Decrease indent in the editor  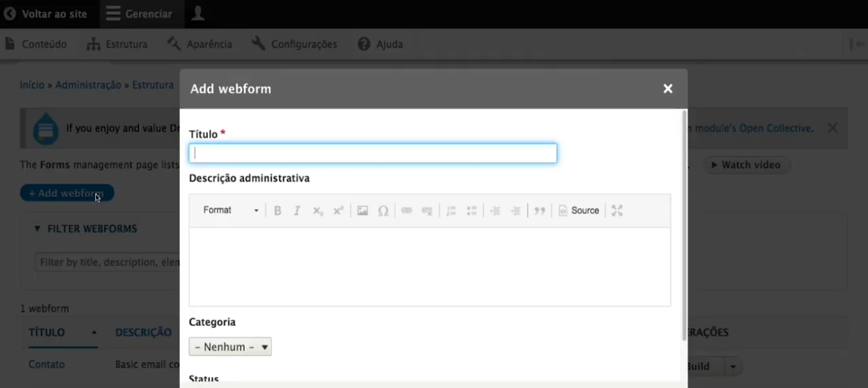[495, 210]
